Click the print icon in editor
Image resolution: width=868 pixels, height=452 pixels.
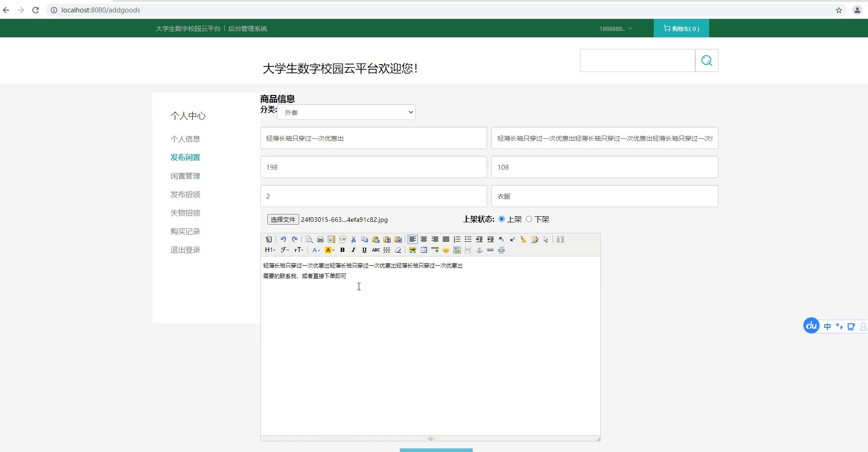[x=320, y=239]
